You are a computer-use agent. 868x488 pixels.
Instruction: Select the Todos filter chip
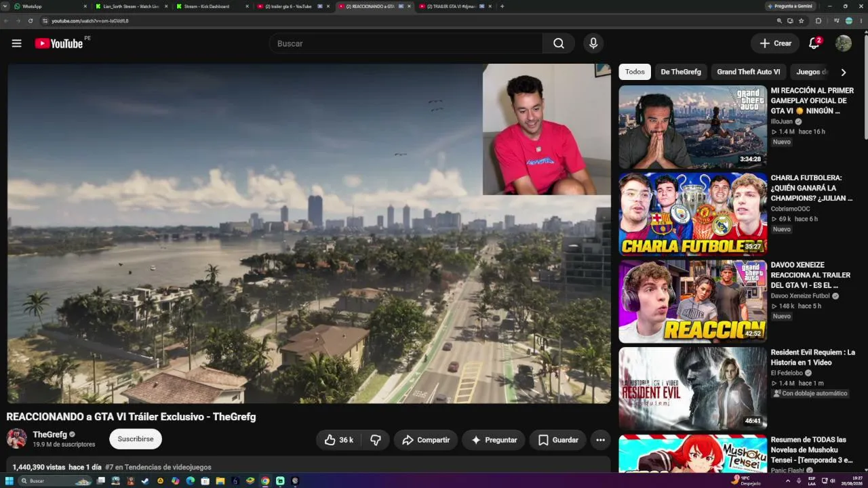[635, 72]
